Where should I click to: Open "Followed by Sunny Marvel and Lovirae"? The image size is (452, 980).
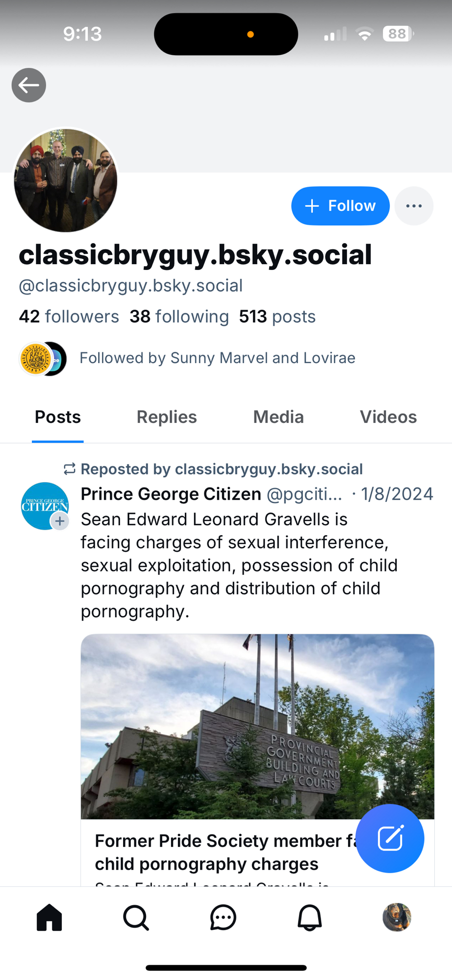(x=217, y=358)
